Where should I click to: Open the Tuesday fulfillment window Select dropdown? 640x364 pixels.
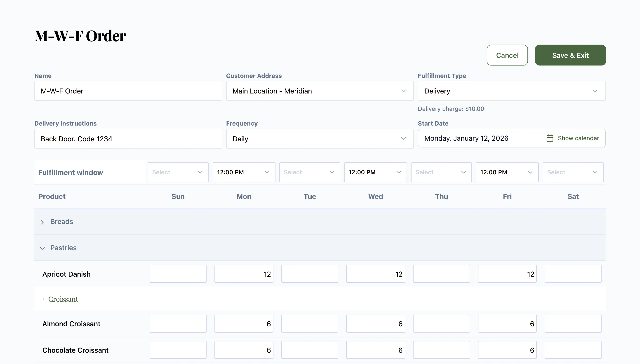point(310,172)
